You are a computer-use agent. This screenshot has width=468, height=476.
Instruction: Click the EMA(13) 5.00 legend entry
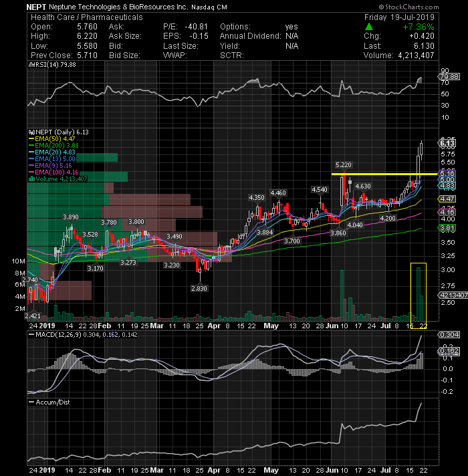coord(52,158)
